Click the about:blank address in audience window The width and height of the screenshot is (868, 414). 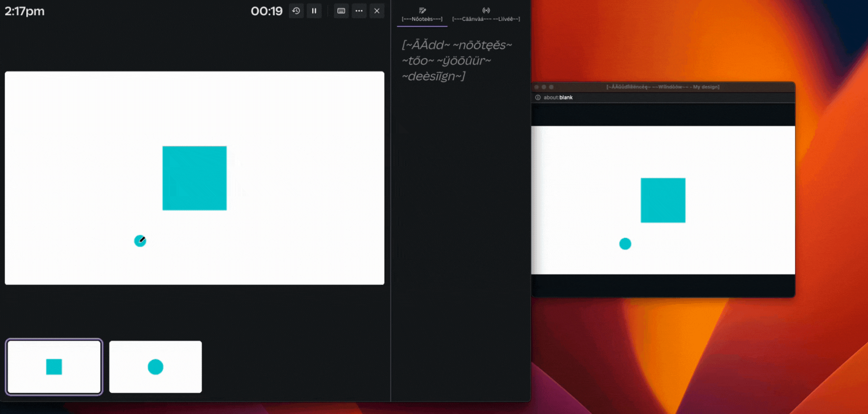click(x=558, y=98)
